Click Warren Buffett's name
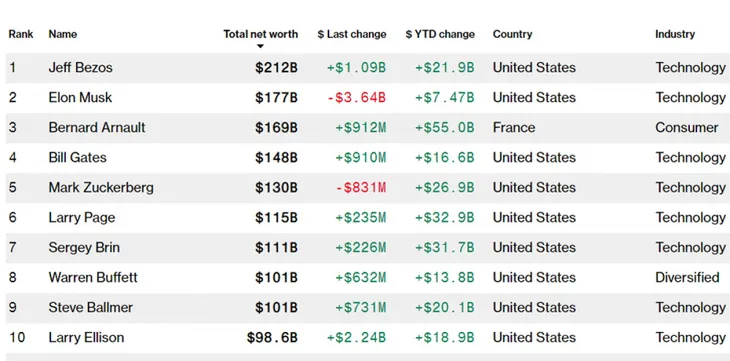The width and height of the screenshot is (730, 361). [x=93, y=278]
